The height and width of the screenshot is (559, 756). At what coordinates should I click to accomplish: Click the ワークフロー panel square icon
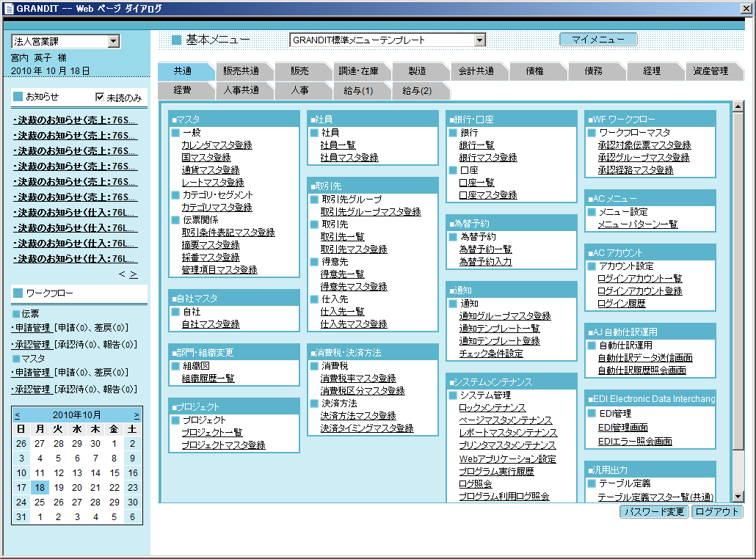click(18, 293)
